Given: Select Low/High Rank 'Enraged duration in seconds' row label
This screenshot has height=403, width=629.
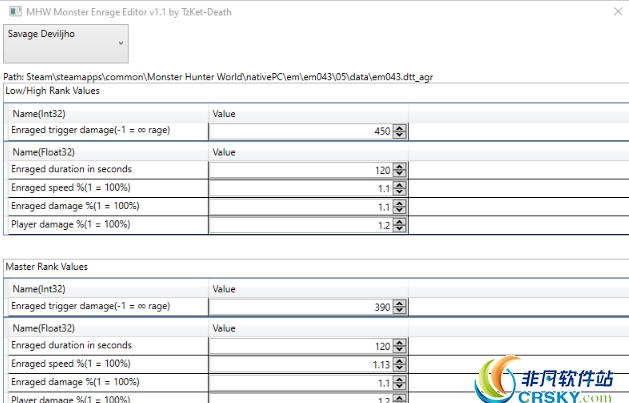Looking at the screenshot, I should coord(71,170).
